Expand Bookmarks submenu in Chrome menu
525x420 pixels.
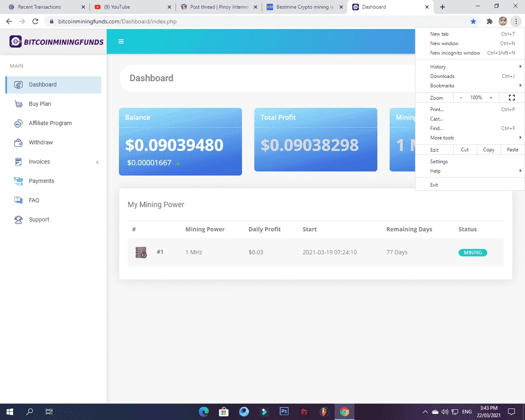(x=470, y=86)
